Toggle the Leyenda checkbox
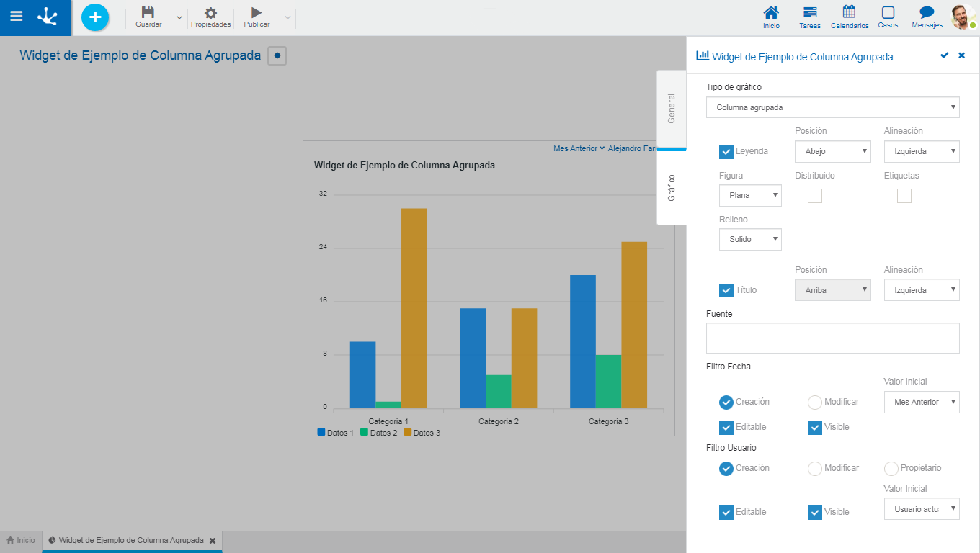Screen dimensions: 980x553 (x=726, y=152)
